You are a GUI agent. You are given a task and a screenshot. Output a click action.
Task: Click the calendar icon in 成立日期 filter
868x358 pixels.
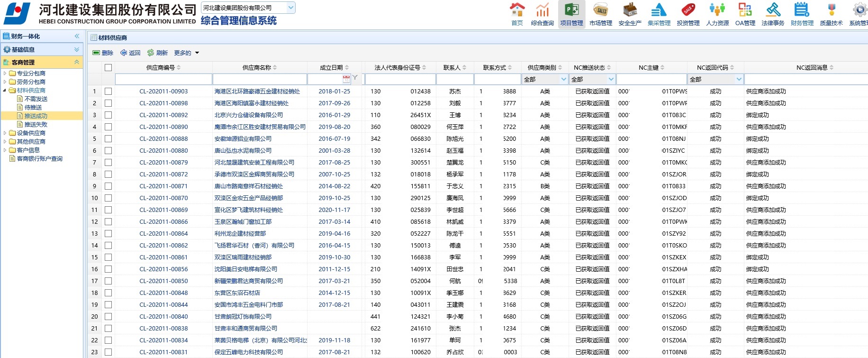tap(346, 79)
